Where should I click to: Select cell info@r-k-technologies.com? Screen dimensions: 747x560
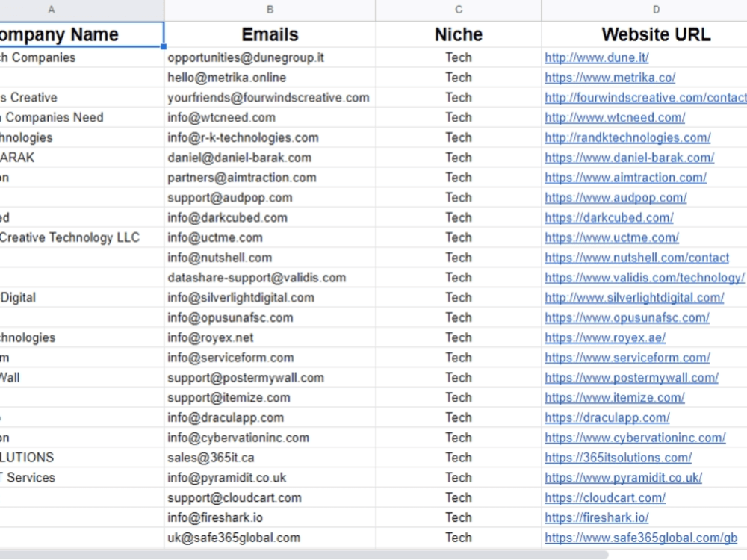(270, 137)
